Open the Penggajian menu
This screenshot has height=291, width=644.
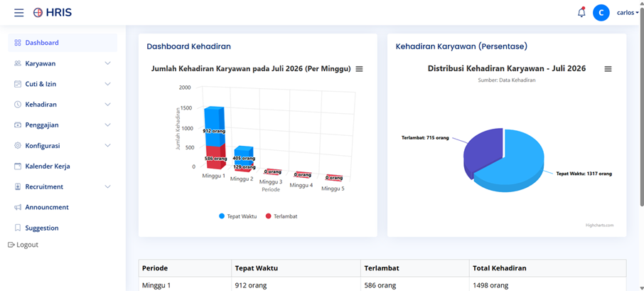[63, 125]
